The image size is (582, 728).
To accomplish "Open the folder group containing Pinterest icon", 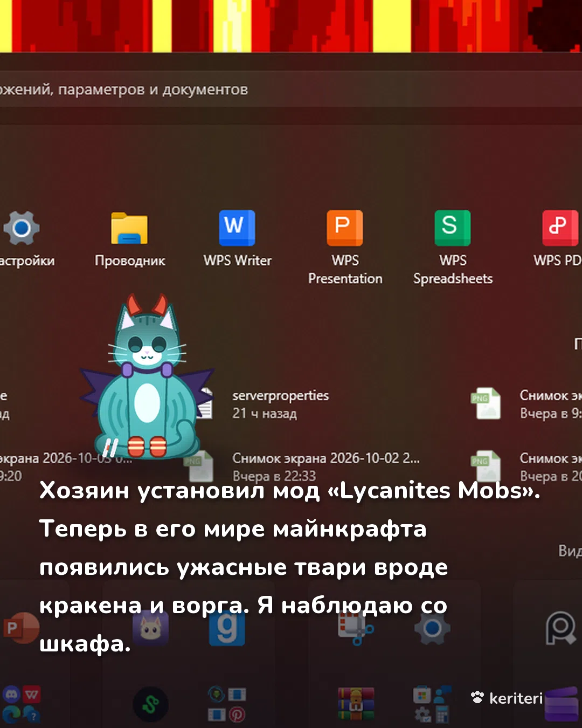I will 227,704.
